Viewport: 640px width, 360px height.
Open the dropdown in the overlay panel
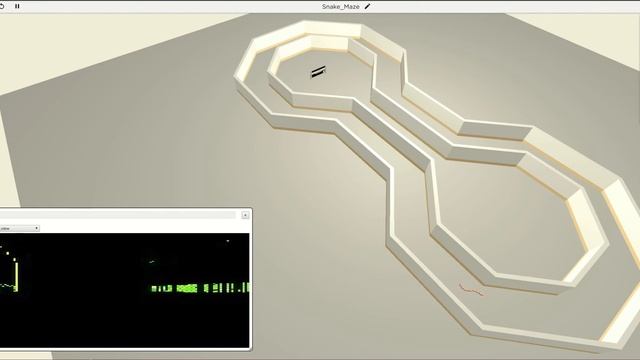point(19,228)
